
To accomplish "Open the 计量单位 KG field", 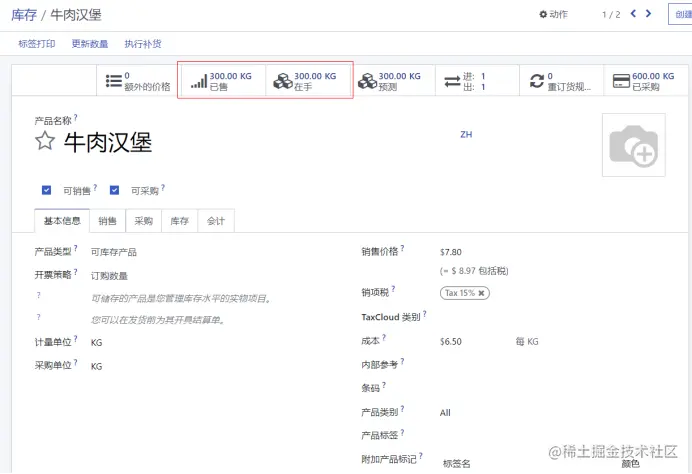I will pos(96,342).
